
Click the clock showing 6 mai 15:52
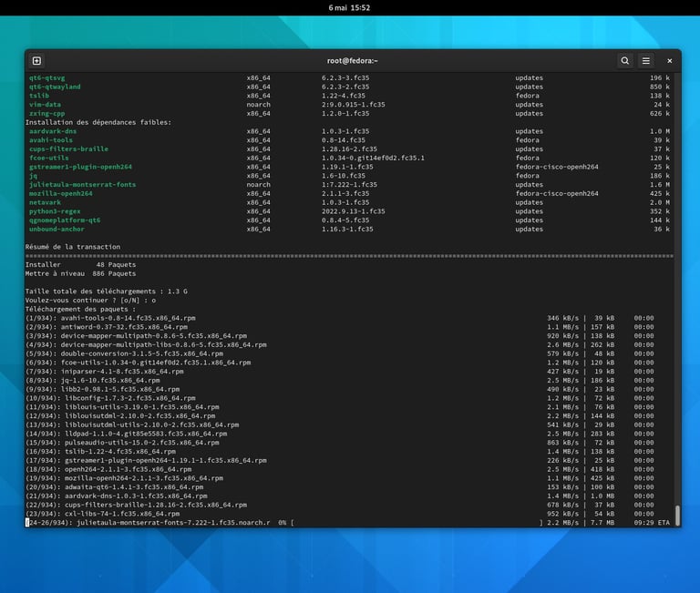pyautogui.click(x=349, y=7)
